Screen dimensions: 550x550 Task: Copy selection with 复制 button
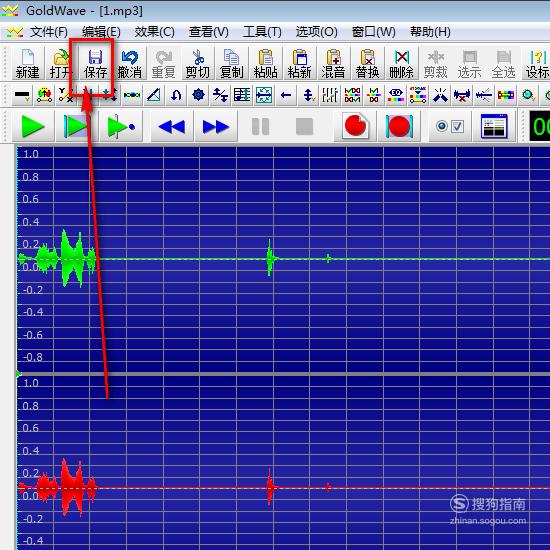(231, 64)
